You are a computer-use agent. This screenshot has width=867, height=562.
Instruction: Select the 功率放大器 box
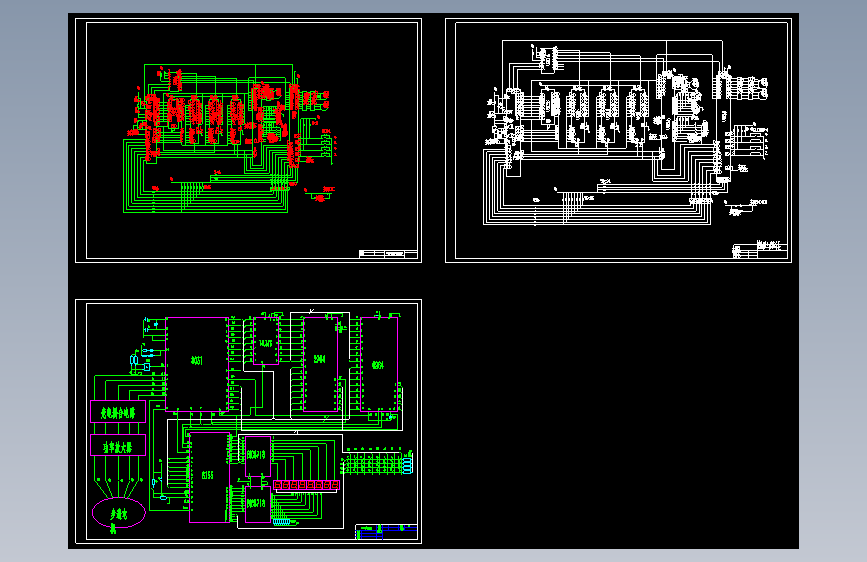pyautogui.click(x=118, y=445)
